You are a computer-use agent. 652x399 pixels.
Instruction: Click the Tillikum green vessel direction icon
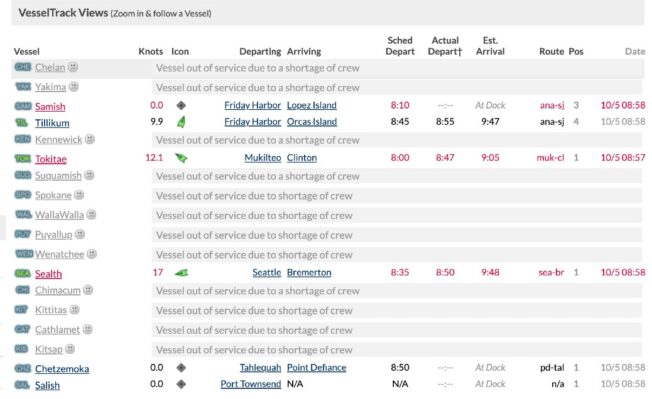pos(181,122)
